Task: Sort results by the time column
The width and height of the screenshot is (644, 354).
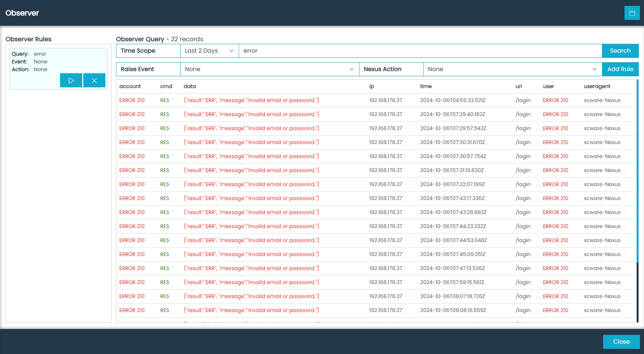Action: (426, 86)
